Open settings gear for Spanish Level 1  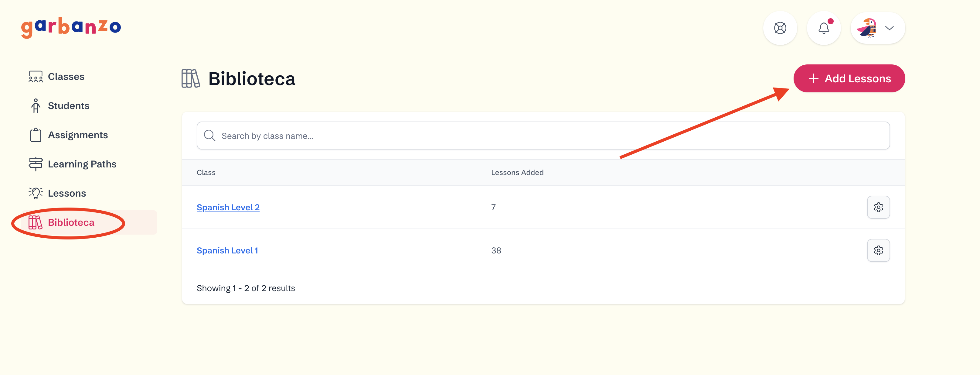pos(878,250)
